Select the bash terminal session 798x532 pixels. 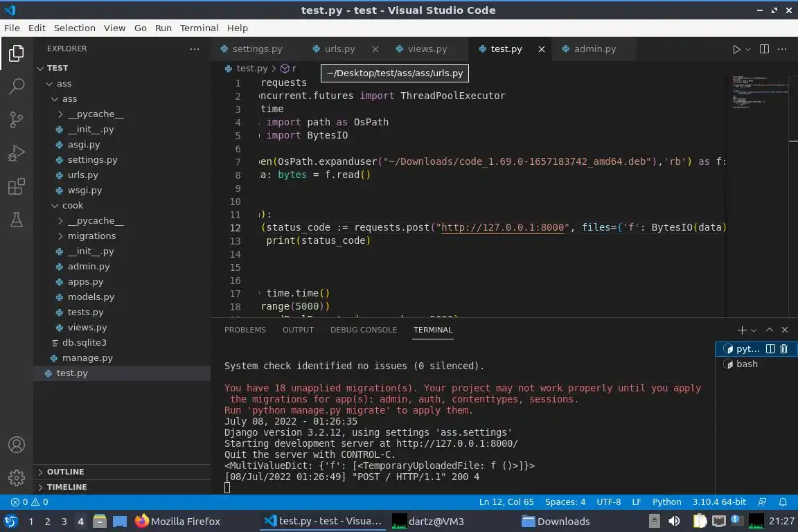(x=756, y=364)
